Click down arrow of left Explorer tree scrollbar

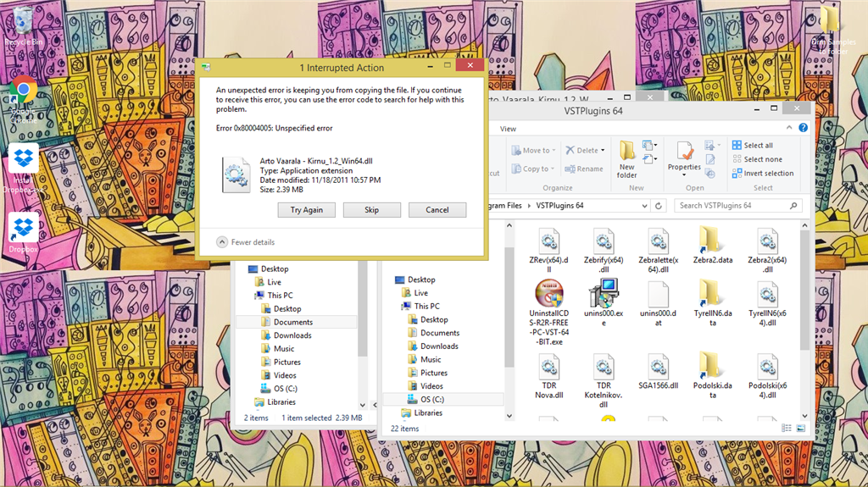(x=363, y=405)
